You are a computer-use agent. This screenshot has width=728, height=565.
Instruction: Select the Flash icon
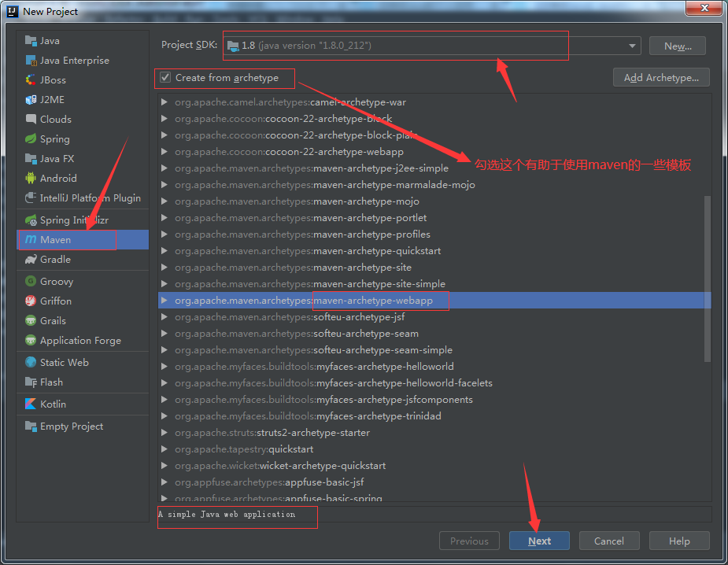pyautogui.click(x=31, y=382)
